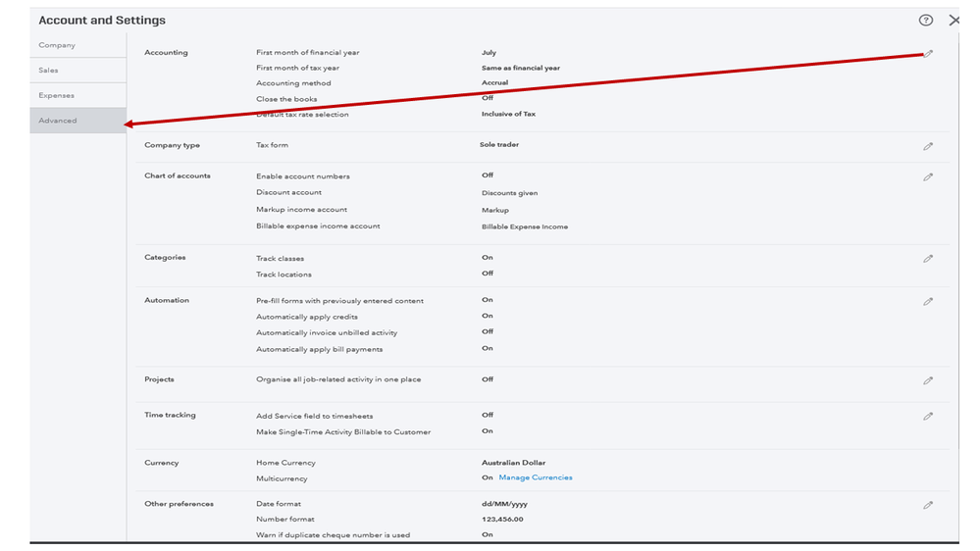The image size is (980, 551).
Task: Click the Categories edit pencil icon
Action: click(928, 259)
